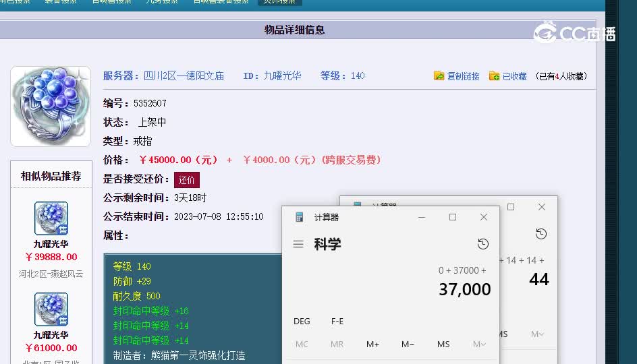637x364 pixels.
Task: Minimize the front calculator window
Action: pyautogui.click(x=422, y=217)
